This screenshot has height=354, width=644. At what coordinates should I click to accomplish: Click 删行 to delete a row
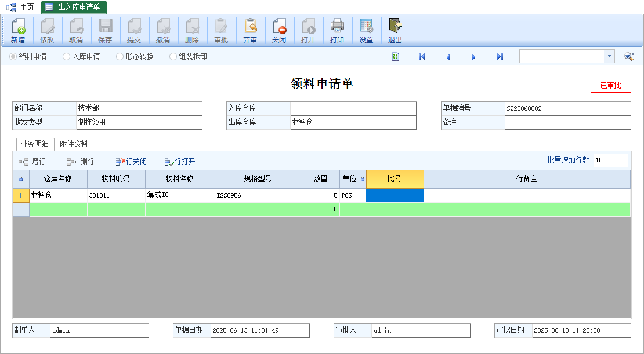tap(81, 162)
